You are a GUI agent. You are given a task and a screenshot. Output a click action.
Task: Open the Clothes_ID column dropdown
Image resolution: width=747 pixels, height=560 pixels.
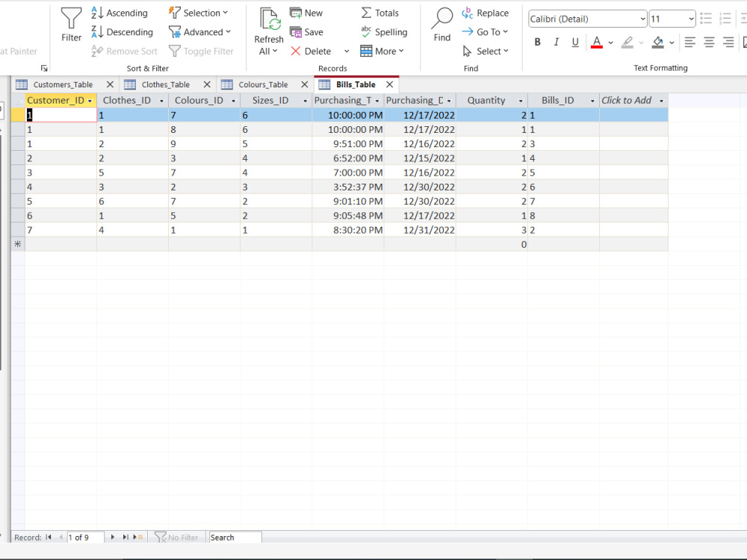161,101
